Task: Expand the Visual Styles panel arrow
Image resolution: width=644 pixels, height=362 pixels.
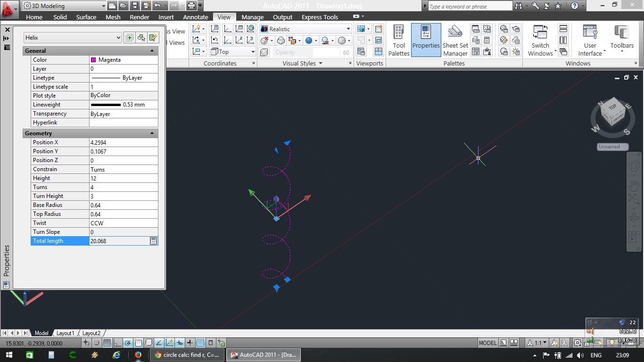Action: tap(321, 63)
